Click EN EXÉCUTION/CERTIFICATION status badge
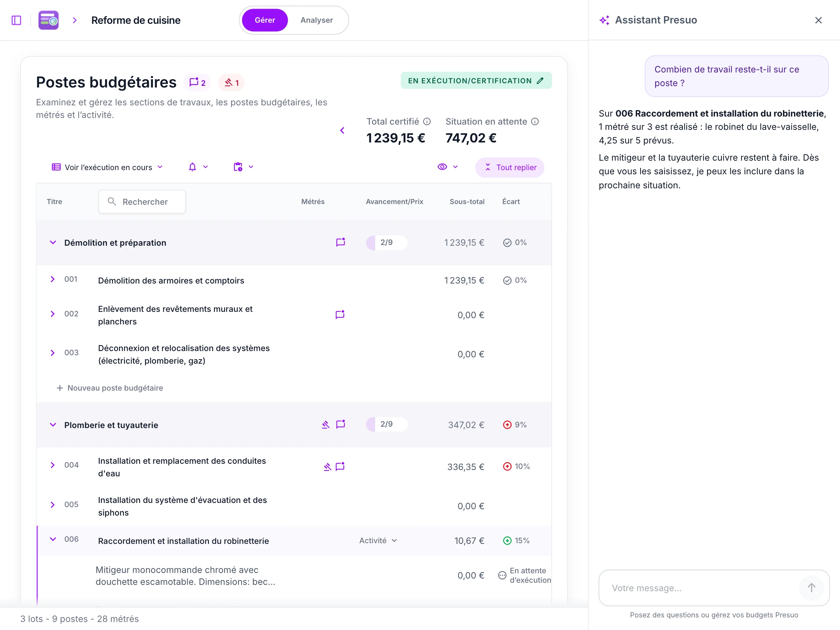Image resolution: width=840 pixels, height=630 pixels. 476,80
